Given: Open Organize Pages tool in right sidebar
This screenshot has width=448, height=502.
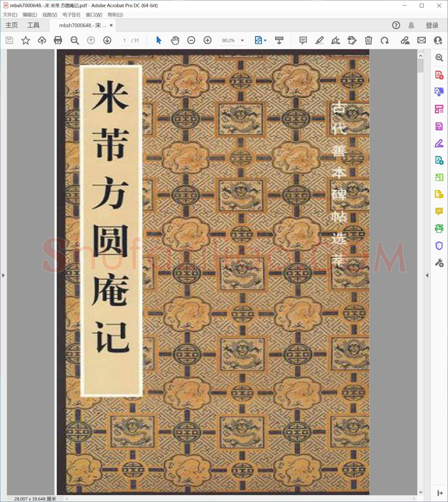Looking at the screenshot, I should (439, 109).
